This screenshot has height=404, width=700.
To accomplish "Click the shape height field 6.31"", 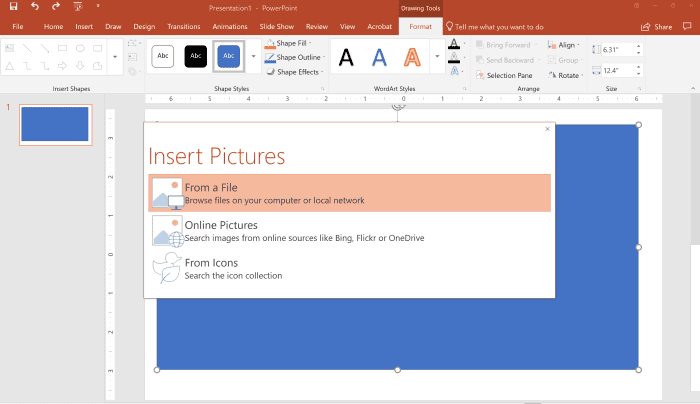I will point(617,50).
